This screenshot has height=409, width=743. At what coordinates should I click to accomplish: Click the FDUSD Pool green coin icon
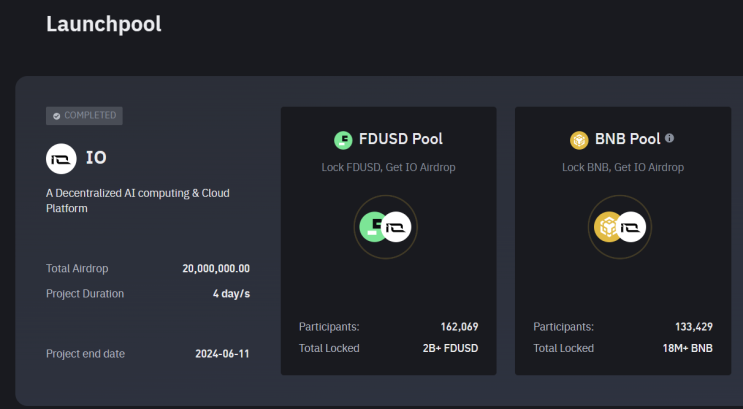click(x=343, y=140)
